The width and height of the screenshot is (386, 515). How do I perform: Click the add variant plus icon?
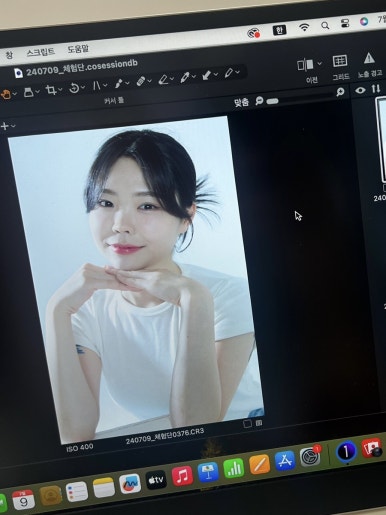(x=5, y=126)
